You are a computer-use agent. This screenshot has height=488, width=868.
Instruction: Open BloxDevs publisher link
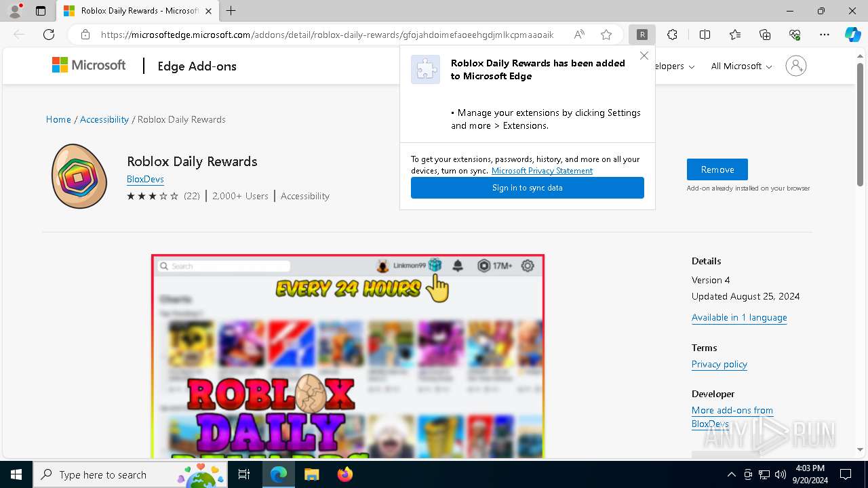(145, 179)
